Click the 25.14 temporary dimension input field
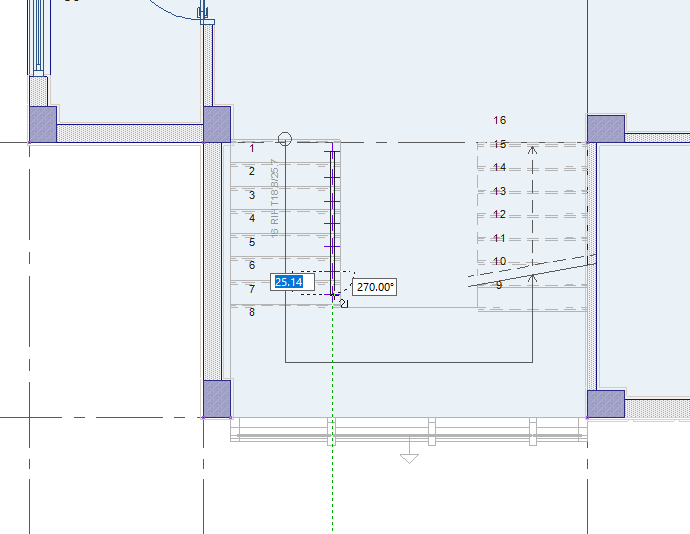 [x=292, y=282]
